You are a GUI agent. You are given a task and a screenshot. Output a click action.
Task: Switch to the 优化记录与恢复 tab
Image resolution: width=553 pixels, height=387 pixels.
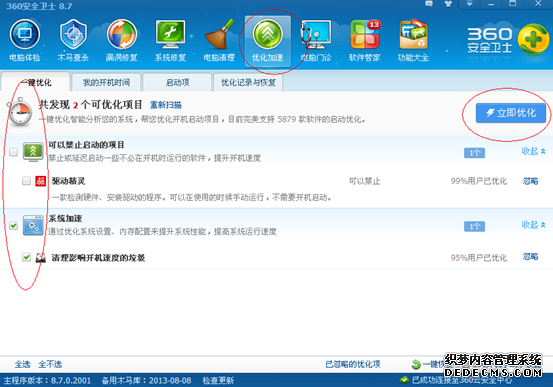click(248, 82)
